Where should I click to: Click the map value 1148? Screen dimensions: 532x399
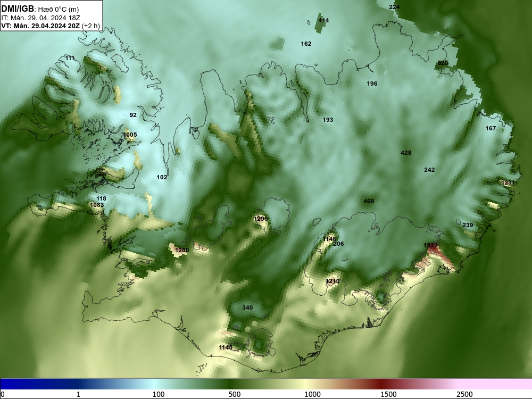pos(329,239)
